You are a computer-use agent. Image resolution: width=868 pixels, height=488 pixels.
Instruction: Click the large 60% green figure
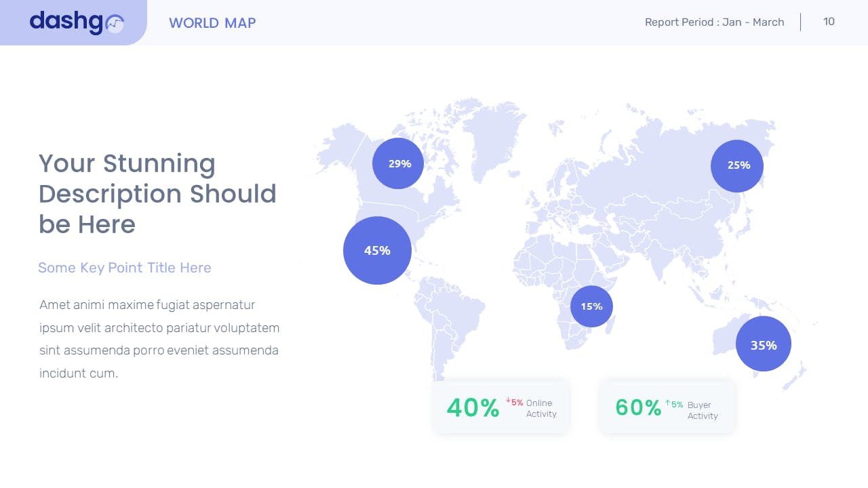pyautogui.click(x=637, y=407)
